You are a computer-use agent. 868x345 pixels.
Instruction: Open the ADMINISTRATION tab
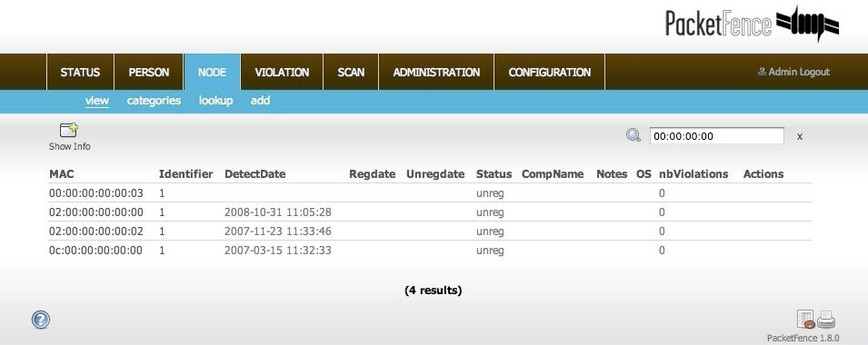[436, 72]
